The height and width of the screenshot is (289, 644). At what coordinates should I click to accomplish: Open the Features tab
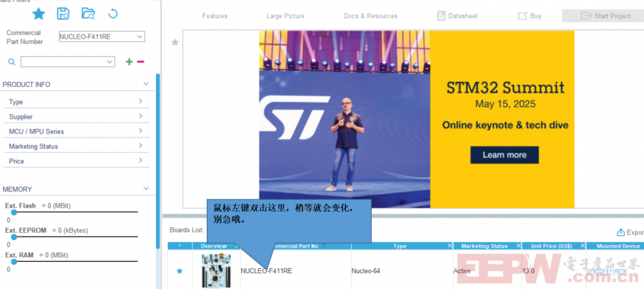215,16
